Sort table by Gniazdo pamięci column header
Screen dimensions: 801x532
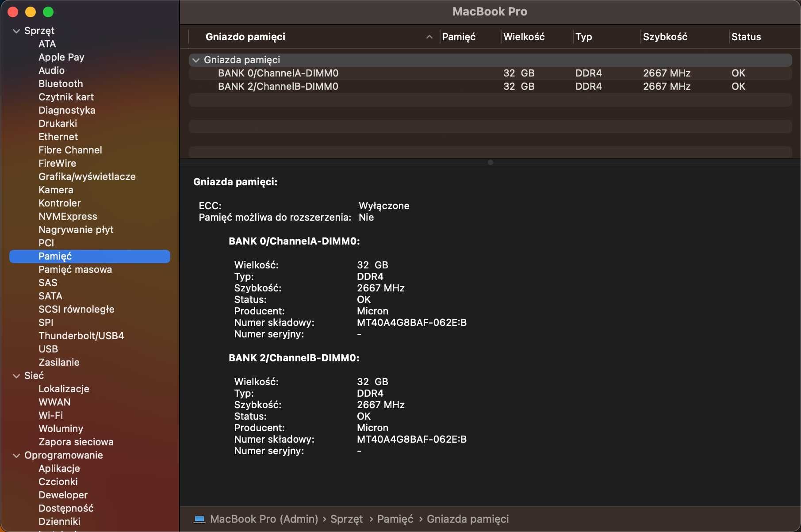(x=245, y=37)
